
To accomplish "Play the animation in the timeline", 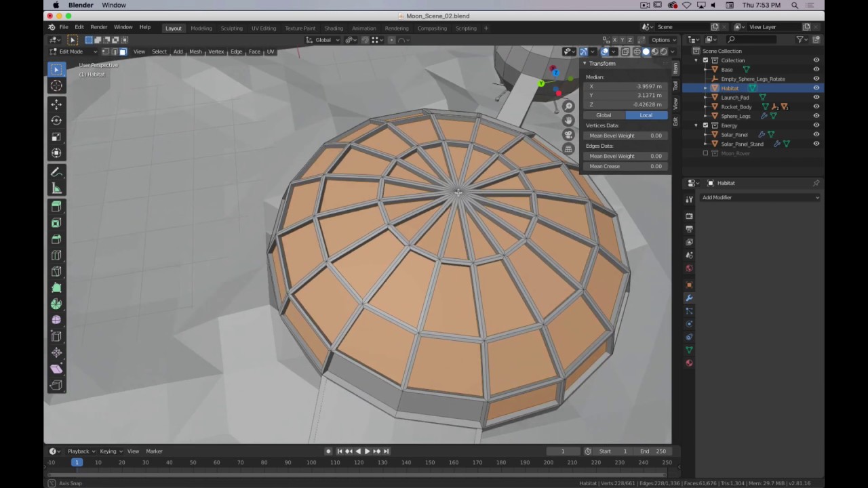I will [x=367, y=451].
